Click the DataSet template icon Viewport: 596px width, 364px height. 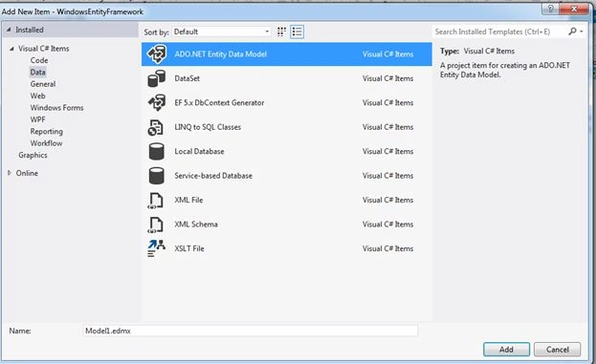click(156, 78)
